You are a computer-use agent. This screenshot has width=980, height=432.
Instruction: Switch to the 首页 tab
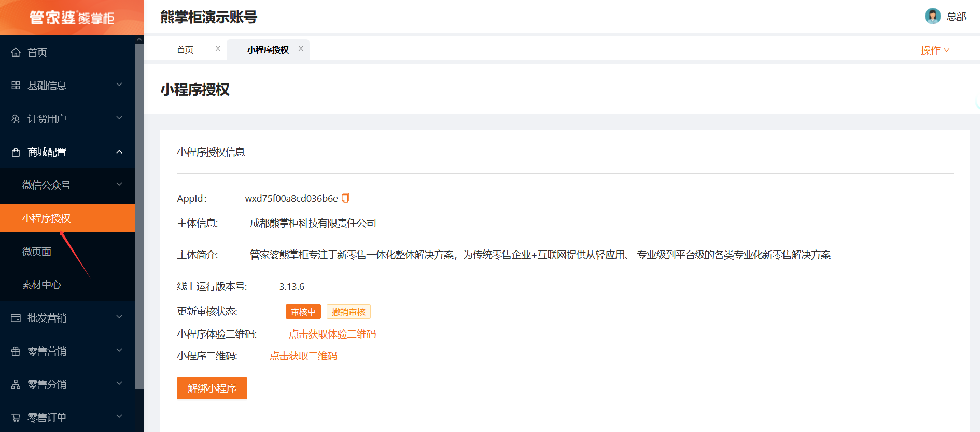click(x=185, y=50)
